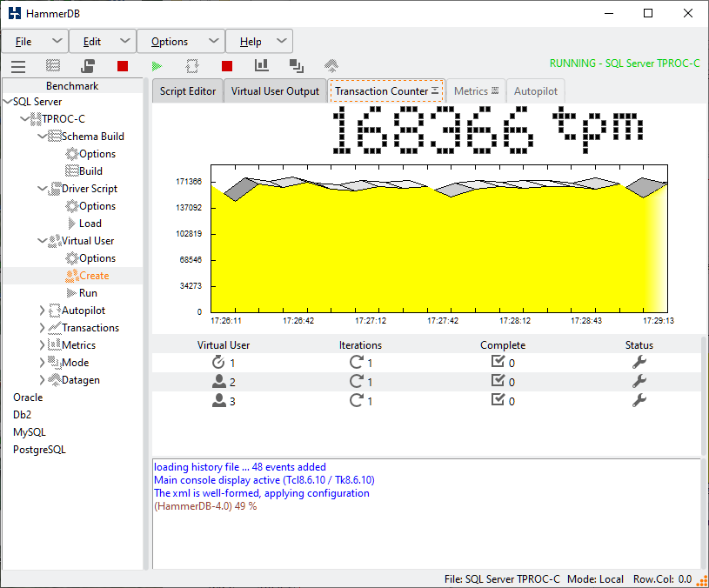Click the Iterations column header
The image size is (709, 588).
pyautogui.click(x=360, y=345)
